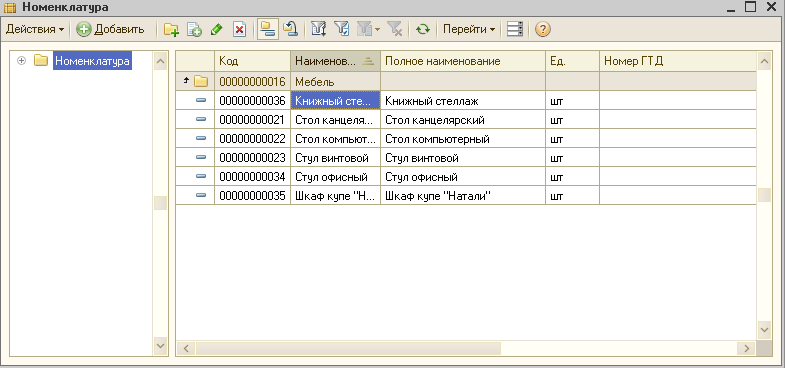The image size is (785, 368).
Task: Open the Действия dropdown menu
Action: (35, 30)
